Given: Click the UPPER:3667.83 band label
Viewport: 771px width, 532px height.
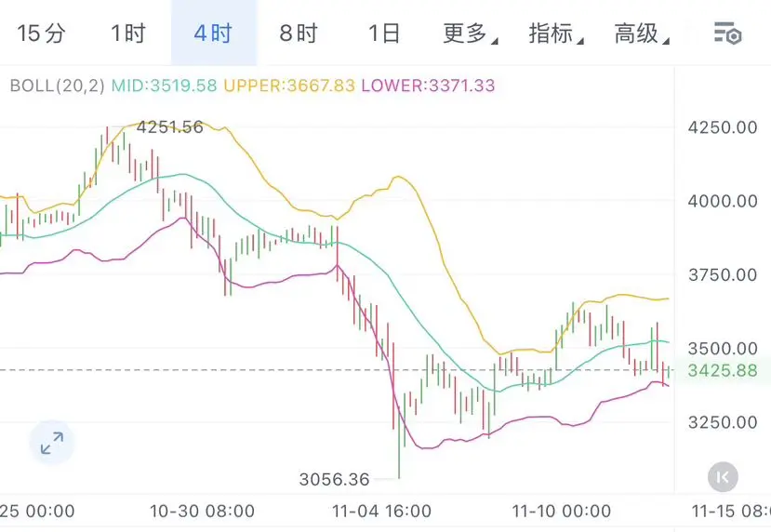Looking at the screenshot, I should [290, 86].
